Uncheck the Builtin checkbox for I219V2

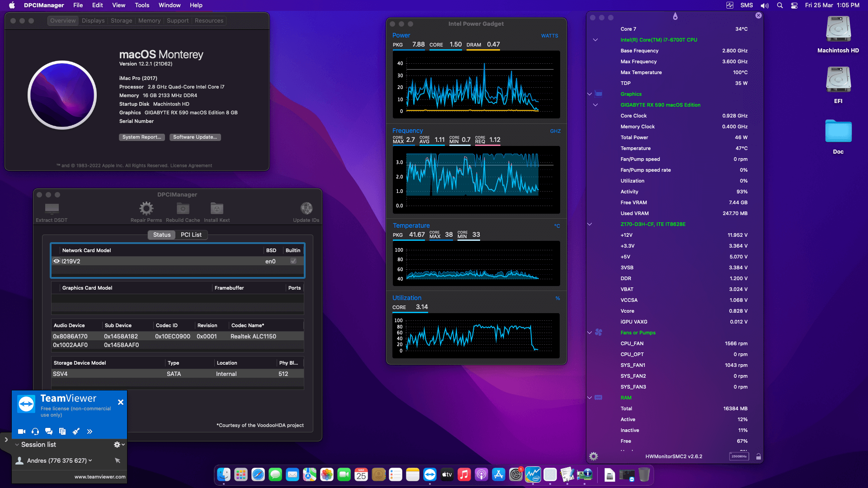[x=293, y=261]
